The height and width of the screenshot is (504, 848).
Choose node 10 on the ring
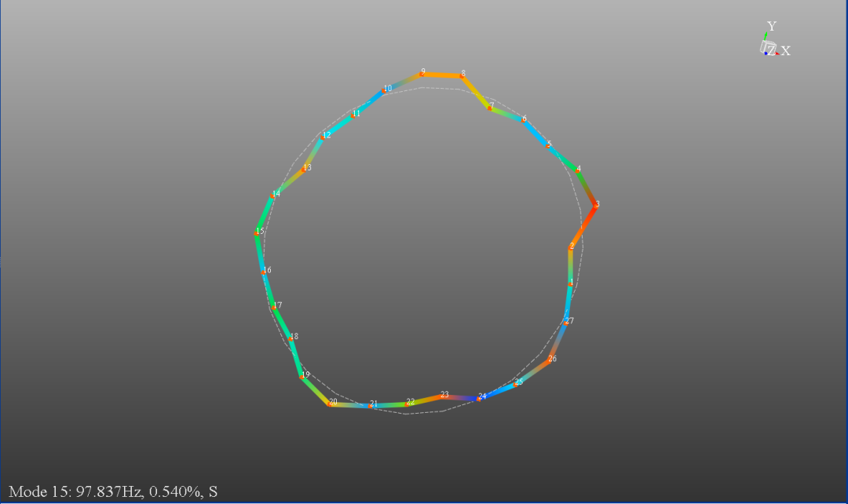point(385,89)
